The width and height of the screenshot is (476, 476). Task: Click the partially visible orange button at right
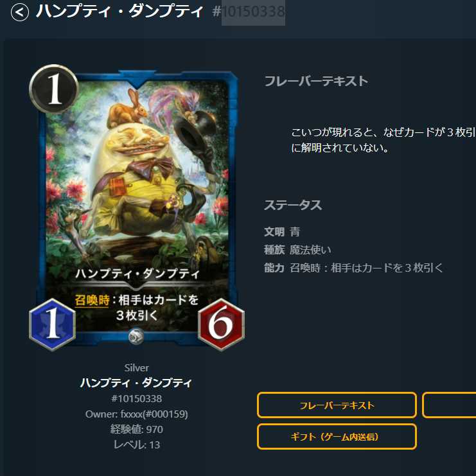point(449,405)
